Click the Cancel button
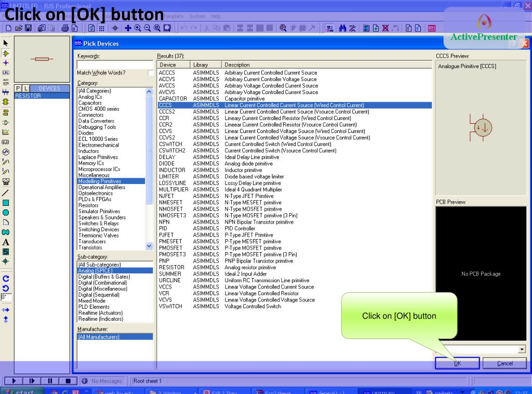 (x=504, y=363)
